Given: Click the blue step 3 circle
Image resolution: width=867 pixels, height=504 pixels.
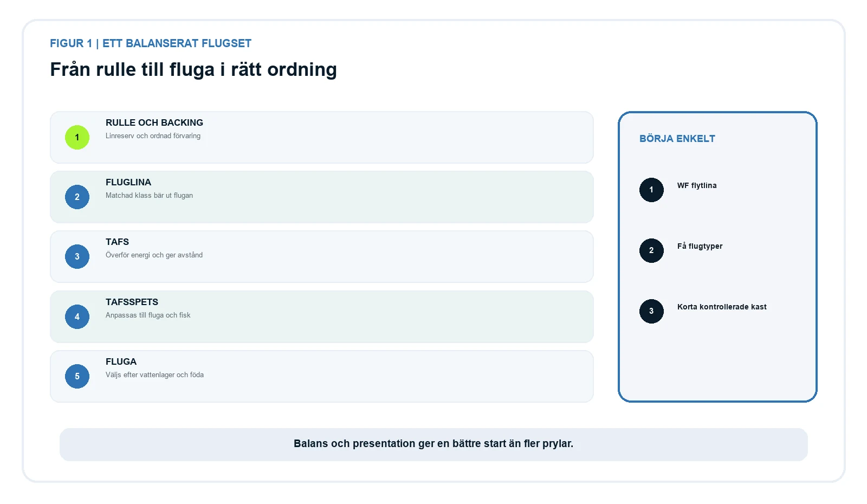Looking at the screenshot, I should [77, 256].
